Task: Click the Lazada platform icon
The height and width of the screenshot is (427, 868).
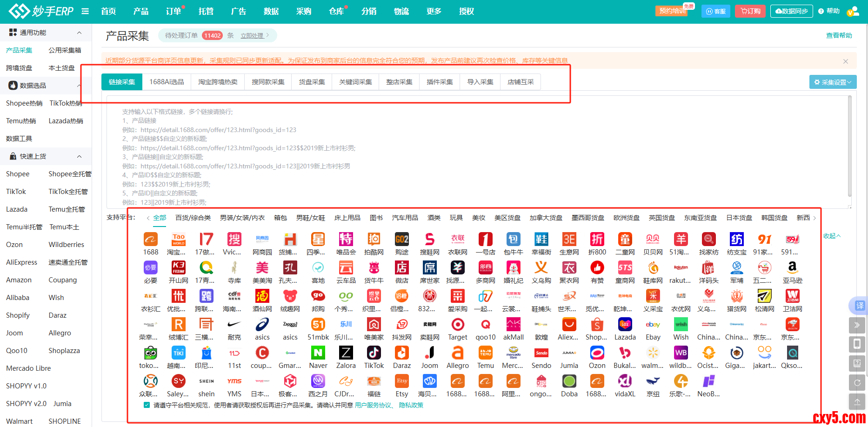Action: click(x=625, y=325)
